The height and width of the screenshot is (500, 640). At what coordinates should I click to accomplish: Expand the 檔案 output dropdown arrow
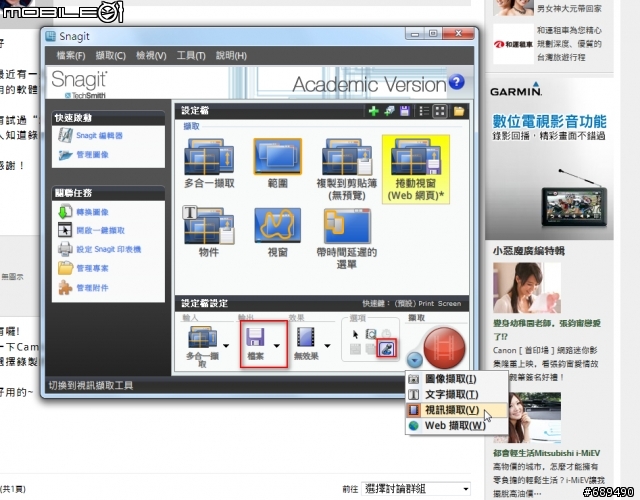277,346
